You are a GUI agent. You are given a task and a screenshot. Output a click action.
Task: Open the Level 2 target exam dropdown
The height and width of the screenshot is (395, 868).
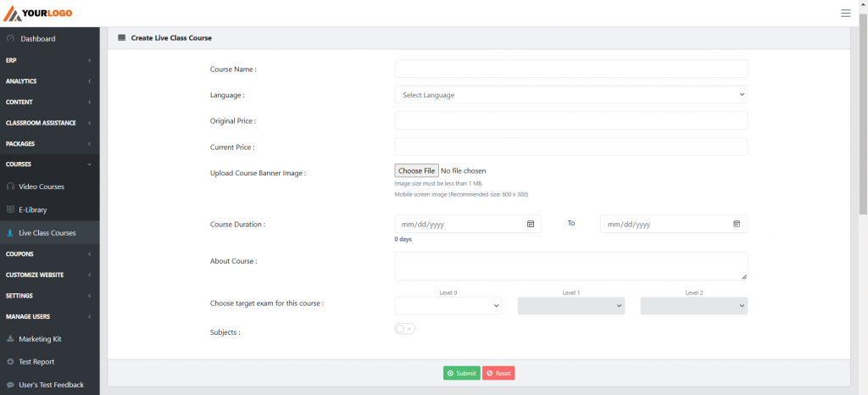(693, 306)
